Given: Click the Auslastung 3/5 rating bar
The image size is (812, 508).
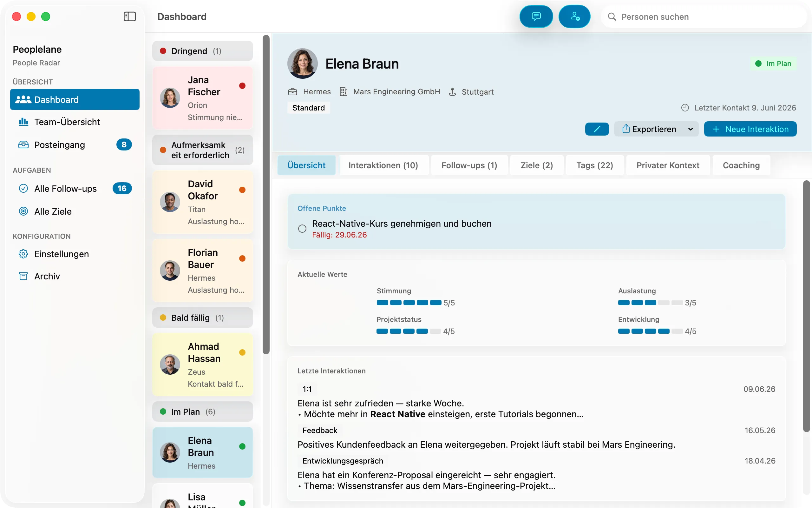Looking at the screenshot, I should coord(650,302).
